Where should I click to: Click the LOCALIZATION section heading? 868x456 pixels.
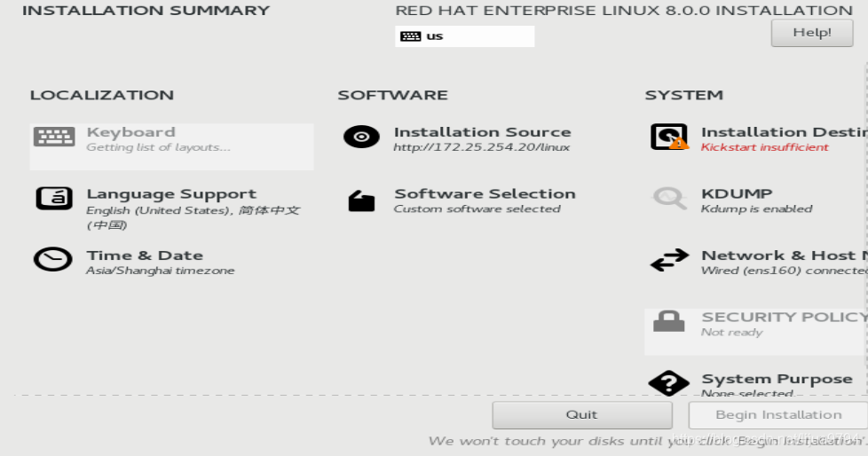(x=102, y=95)
